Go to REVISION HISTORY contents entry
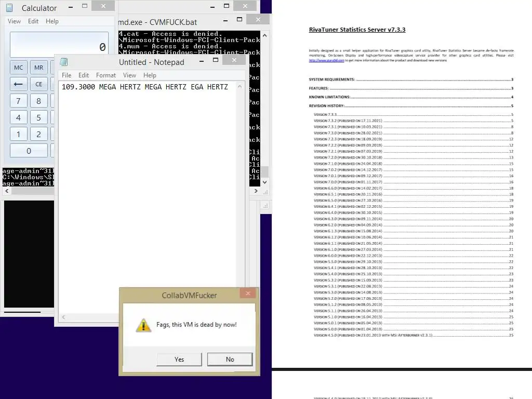 [x=411, y=106]
